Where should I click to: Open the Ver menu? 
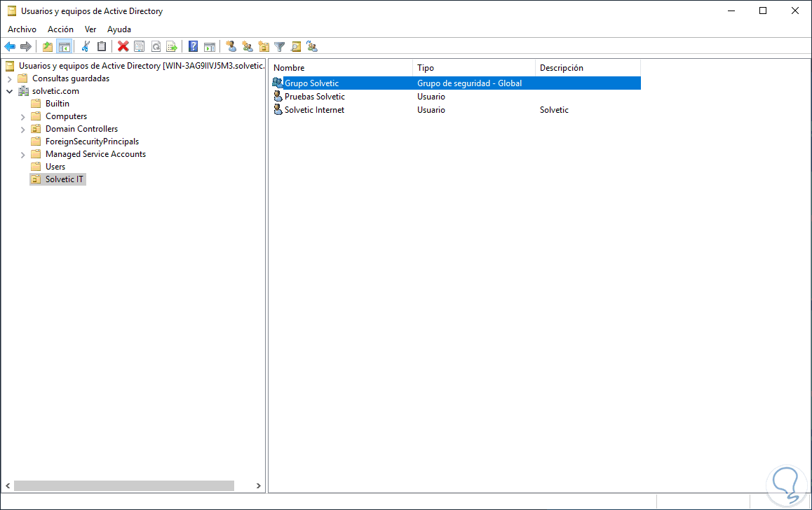point(90,29)
